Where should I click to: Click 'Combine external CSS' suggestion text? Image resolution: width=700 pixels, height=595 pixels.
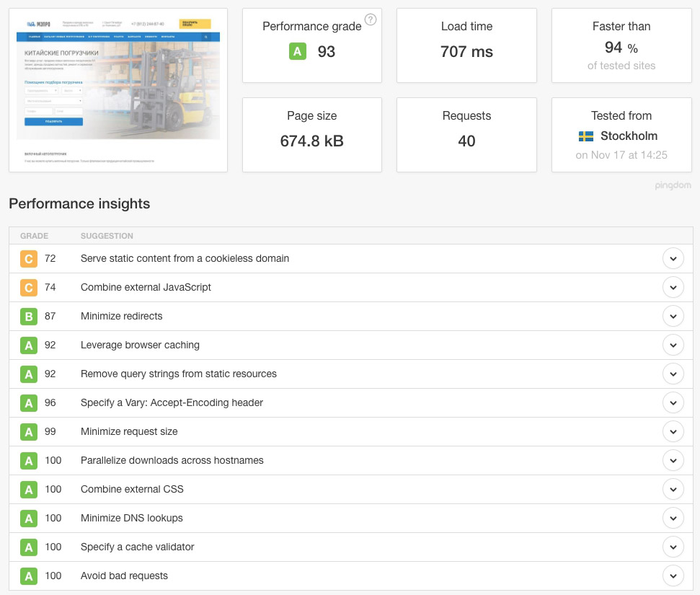pyautogui.click(x=132, y=490)
